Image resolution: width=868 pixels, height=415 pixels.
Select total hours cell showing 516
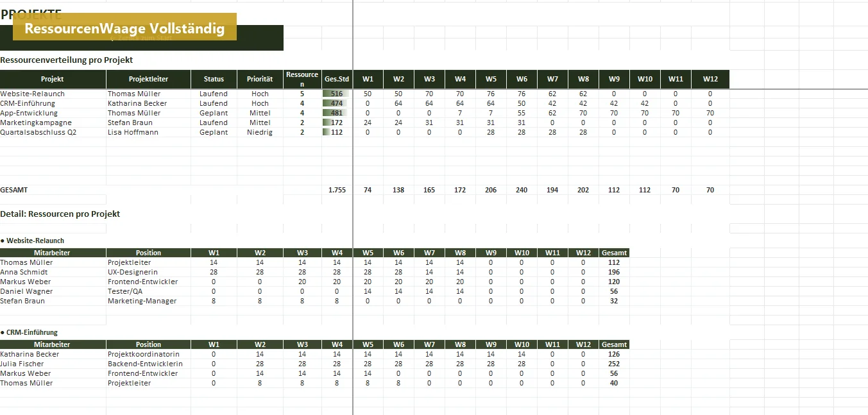[337, 94]
